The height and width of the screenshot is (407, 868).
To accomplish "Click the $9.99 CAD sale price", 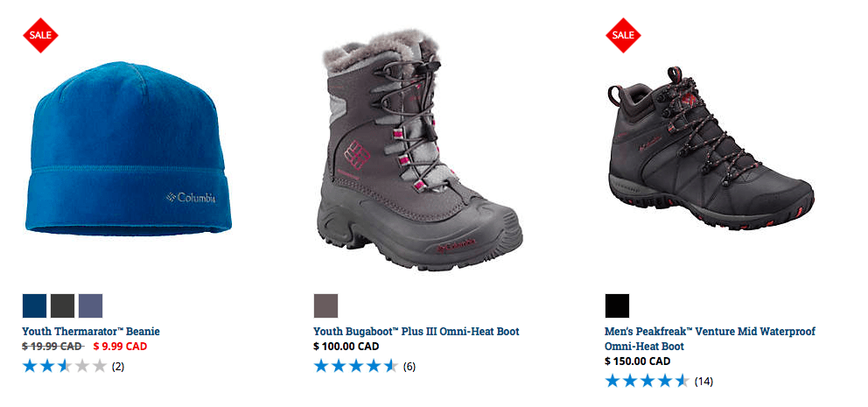I will pos(120,347).
